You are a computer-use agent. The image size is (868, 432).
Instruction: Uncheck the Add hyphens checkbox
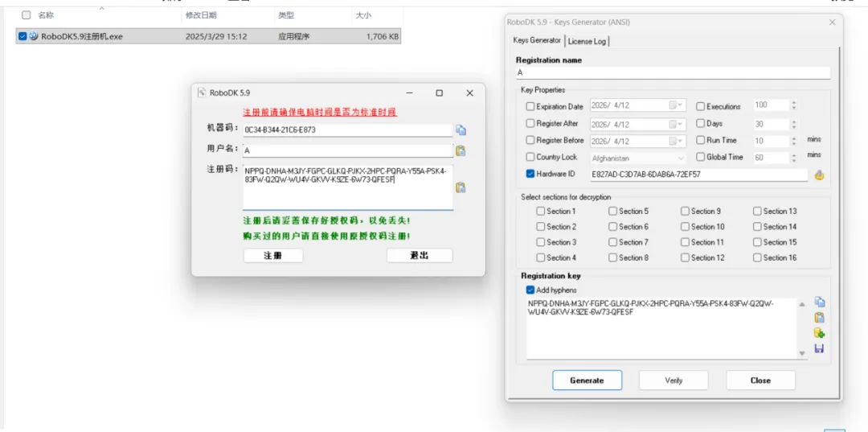(x=530, y=290)
